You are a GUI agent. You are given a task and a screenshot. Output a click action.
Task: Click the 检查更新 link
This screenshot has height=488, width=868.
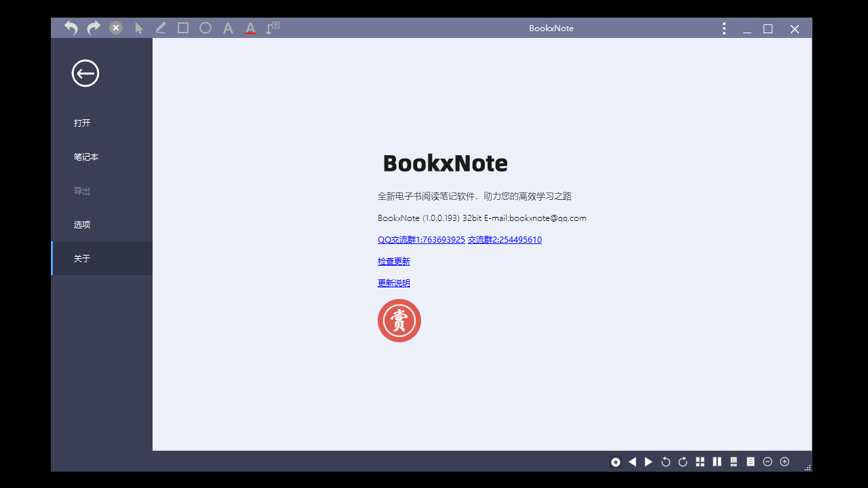(x=393, y=261)
